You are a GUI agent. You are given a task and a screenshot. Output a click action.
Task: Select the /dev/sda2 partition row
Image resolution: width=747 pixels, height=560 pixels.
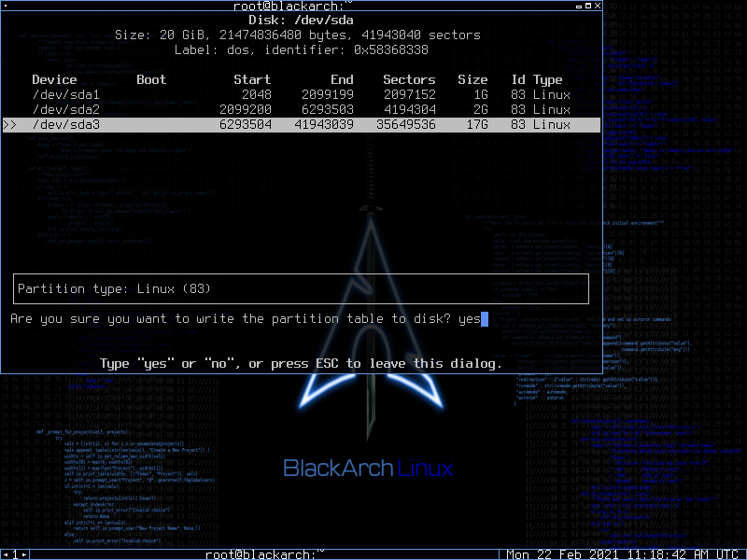point(301,109)
